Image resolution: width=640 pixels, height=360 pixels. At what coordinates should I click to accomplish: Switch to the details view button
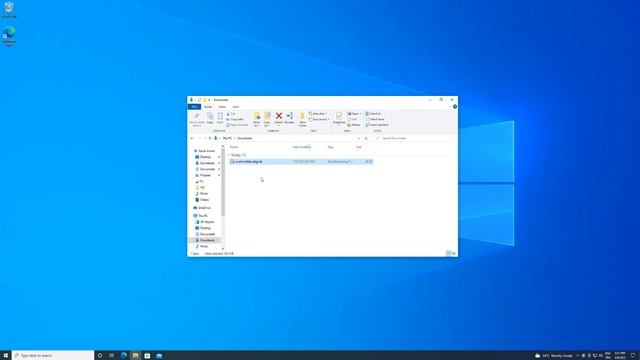point(448,253)
